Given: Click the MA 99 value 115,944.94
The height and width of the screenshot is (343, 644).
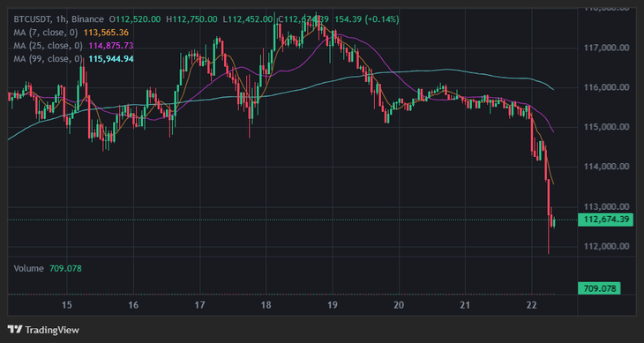Looking at the screenshot, I should [111, 59].
